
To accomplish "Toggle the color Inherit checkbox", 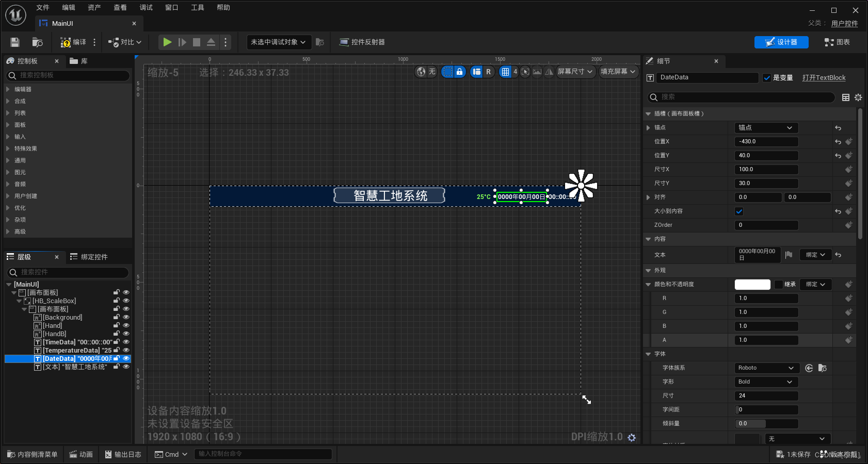I will pos(778,285).
